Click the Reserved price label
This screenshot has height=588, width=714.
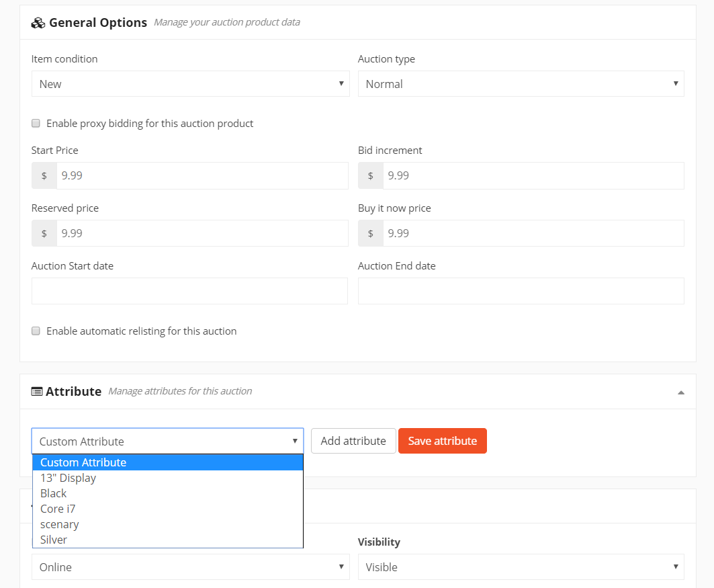(65, 208)
